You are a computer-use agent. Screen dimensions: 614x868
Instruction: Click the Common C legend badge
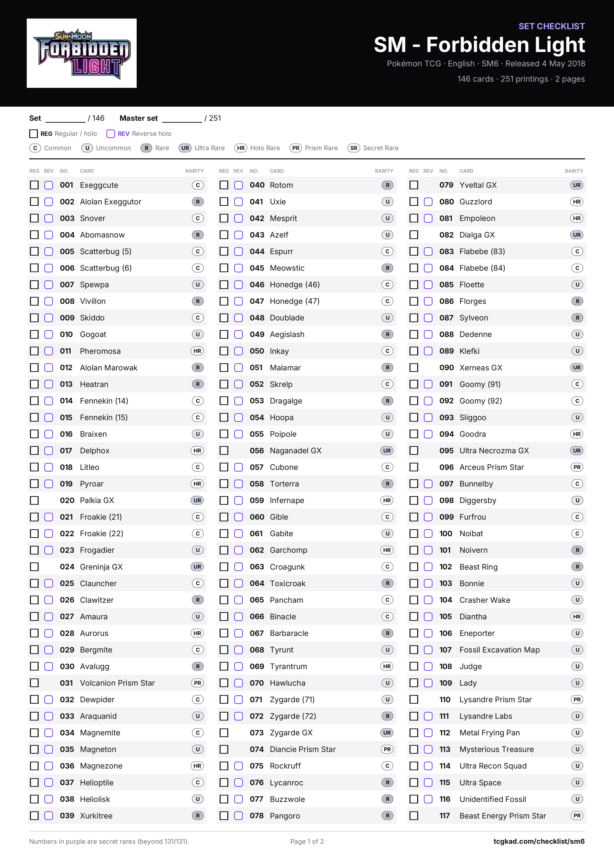pyautogui.click(x=35, y=148)
